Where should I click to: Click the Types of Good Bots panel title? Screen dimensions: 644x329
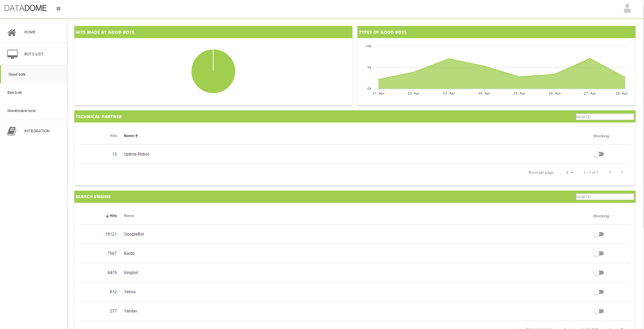[x=383, y=32]
